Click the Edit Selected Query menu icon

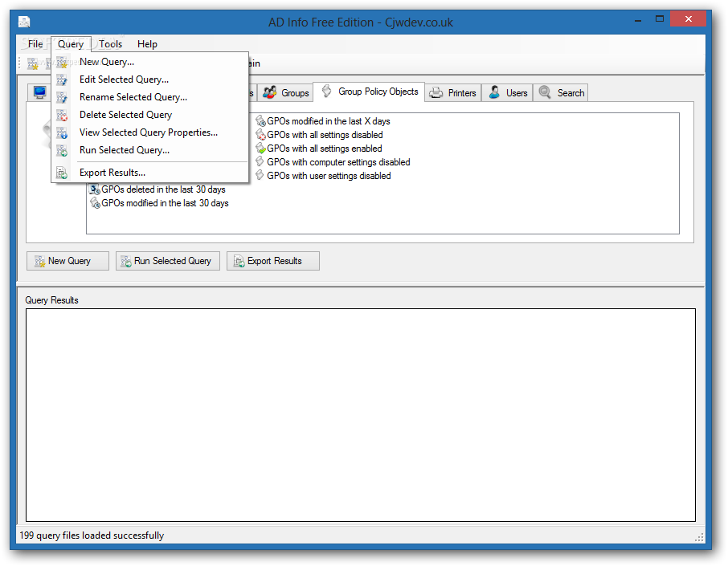[62, 79]
